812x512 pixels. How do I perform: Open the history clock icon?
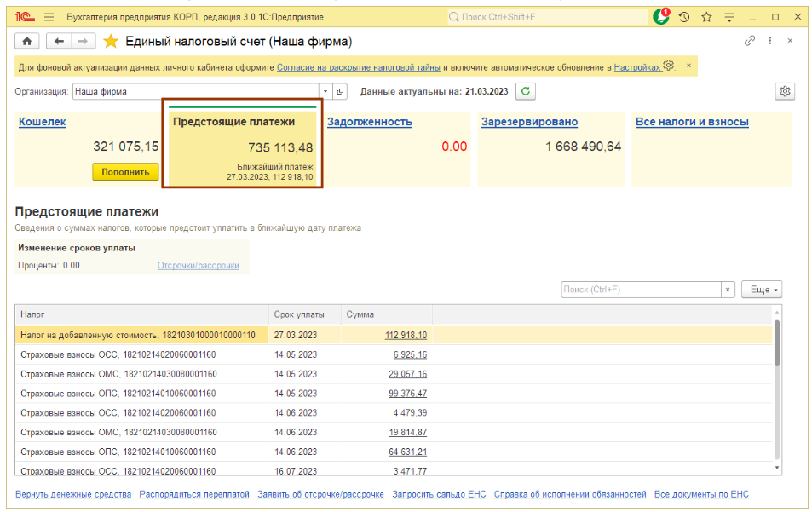pos(683,17)
